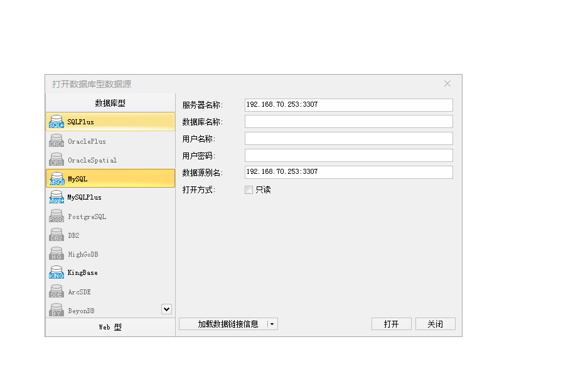The height and width of the screenshot is (391, 588).
Task: Click the OracleSpatial database icon
Action: click(56, 159)
